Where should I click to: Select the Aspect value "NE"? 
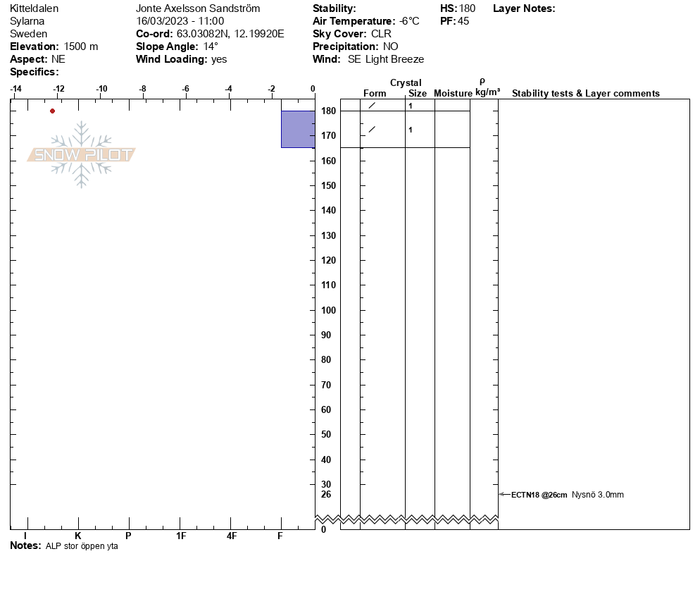[58, 59]
